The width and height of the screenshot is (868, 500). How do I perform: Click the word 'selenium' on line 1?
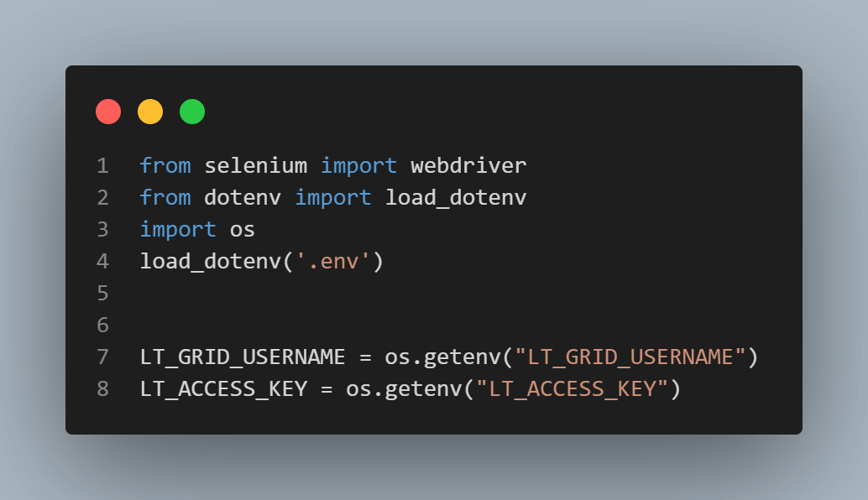256,166
